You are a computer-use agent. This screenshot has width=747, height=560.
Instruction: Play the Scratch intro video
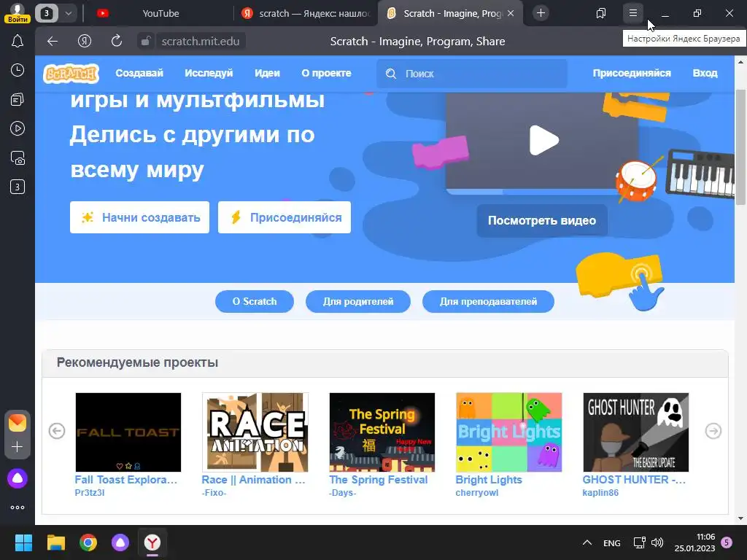click(x=543, y=141)
